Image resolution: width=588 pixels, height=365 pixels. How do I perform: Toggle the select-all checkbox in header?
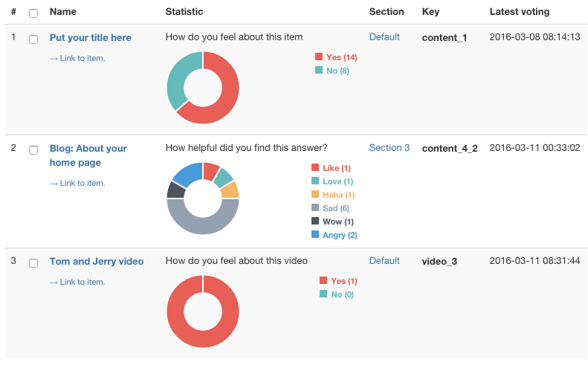[33, 13]
